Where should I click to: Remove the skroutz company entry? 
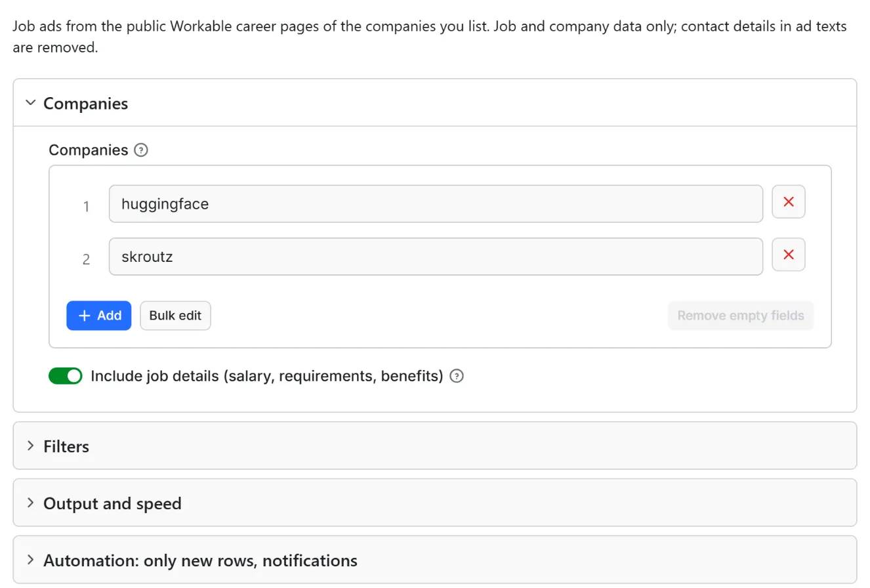click(789, 255)
